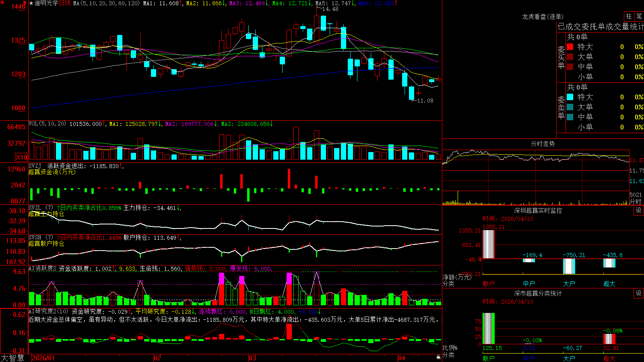Click the 大智慧 logo in bottom-left corner

pyautogui.click(x=12, y=358)
